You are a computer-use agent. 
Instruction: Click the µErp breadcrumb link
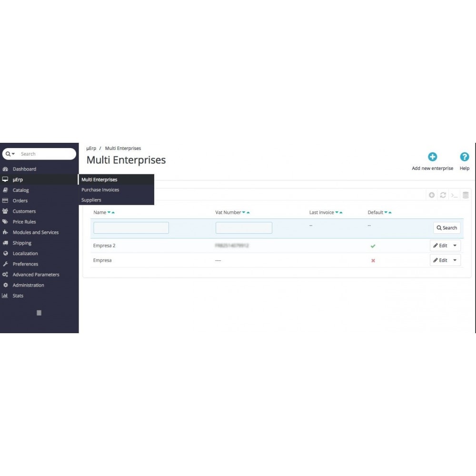click(x=91, y=149)
